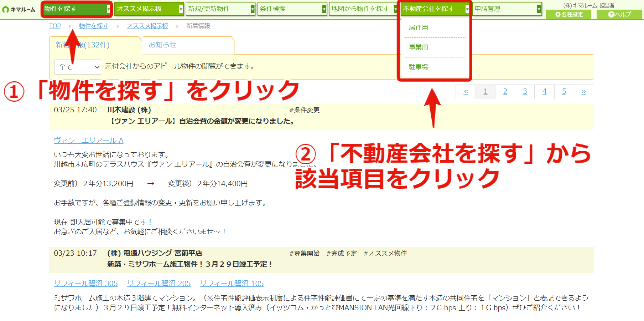The height and width of the screenshot is (321, 644).
Task: Click the キマルーム logo
Action: [x=19, y=9]
